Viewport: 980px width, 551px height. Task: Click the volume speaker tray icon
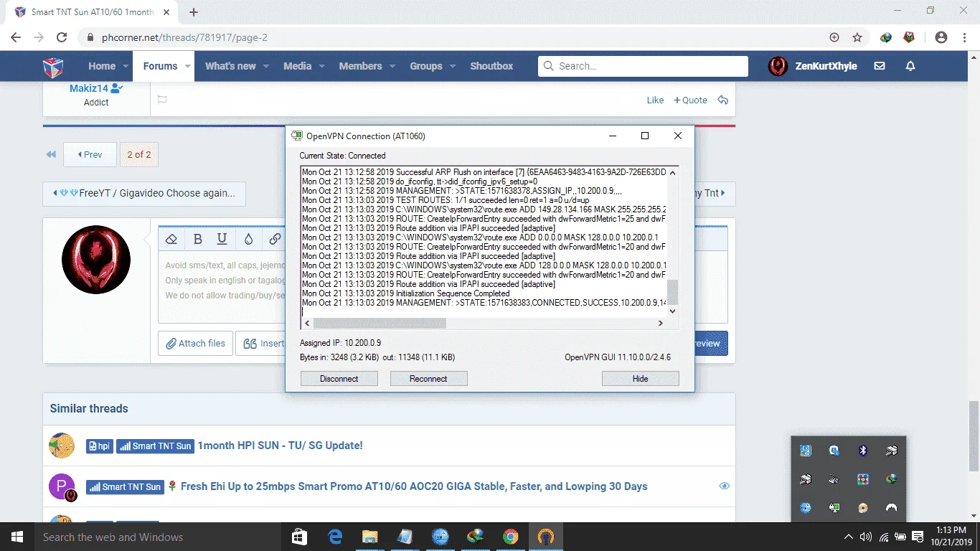[866, 537]
